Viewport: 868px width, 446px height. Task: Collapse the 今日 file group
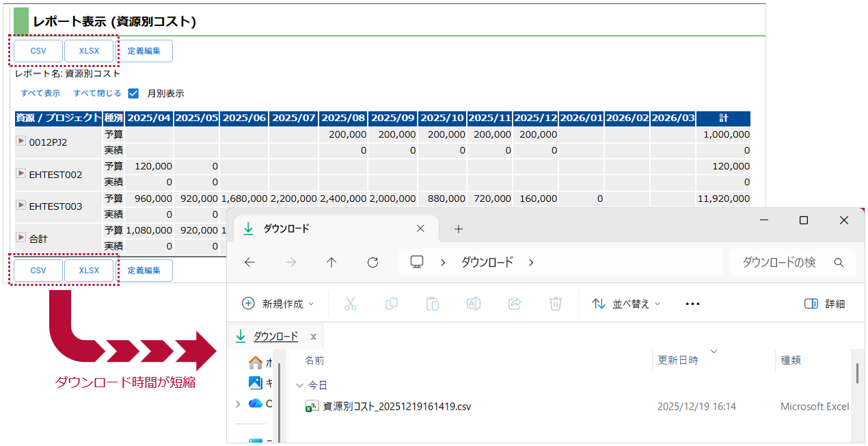pos(299,385)
